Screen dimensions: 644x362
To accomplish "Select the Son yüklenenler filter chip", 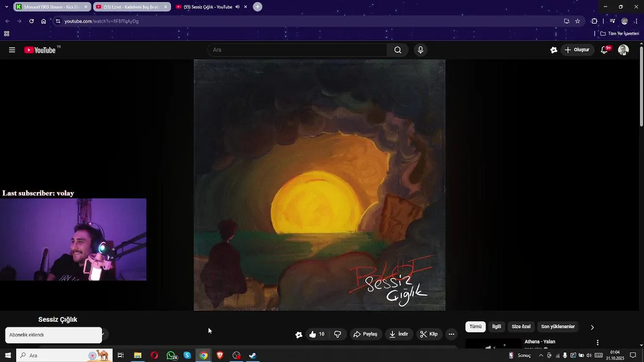I will pos(558,327).
